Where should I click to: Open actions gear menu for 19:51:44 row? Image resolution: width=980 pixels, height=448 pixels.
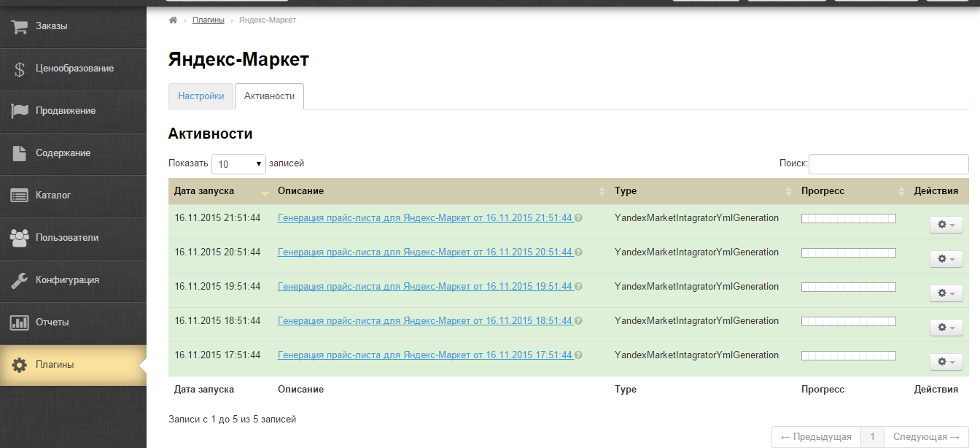(946, 293)
